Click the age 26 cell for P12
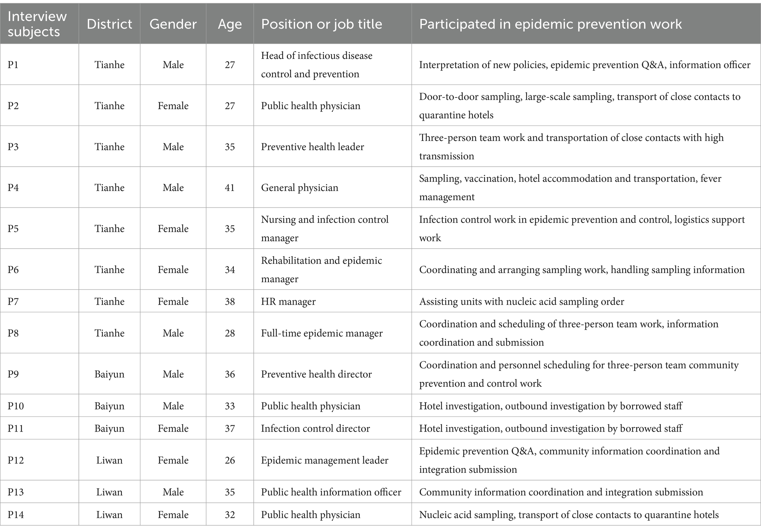Image resolution: width=761 pixels, height=532 pixels. coord(230,460)
